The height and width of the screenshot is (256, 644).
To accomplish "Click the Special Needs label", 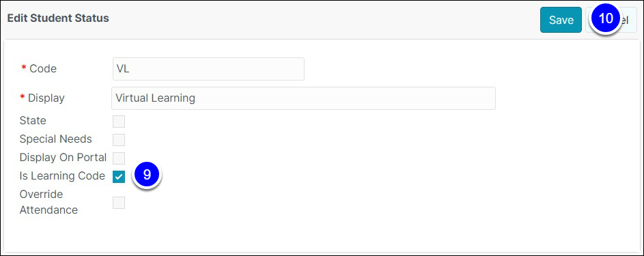I will [56, 139].
